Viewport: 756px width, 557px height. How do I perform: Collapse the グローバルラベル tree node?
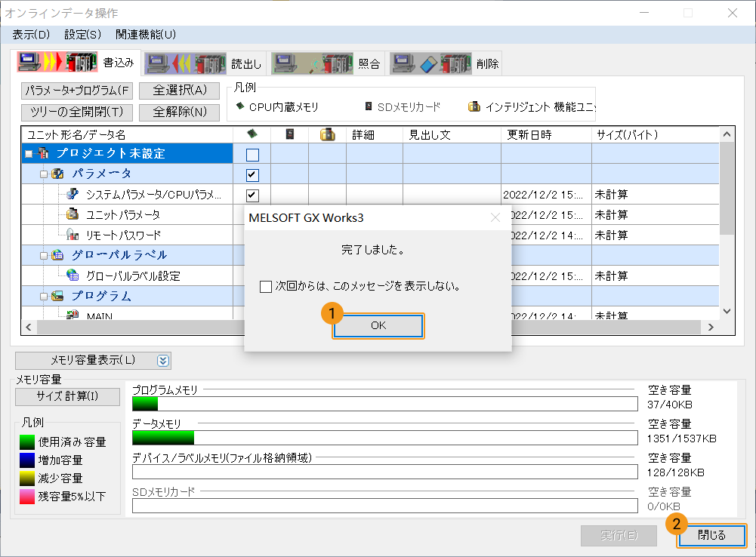44,256
